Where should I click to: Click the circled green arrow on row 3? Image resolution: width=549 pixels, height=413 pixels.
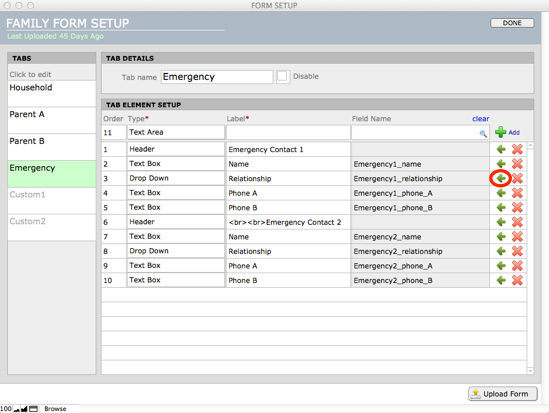(x=501, y=178)
